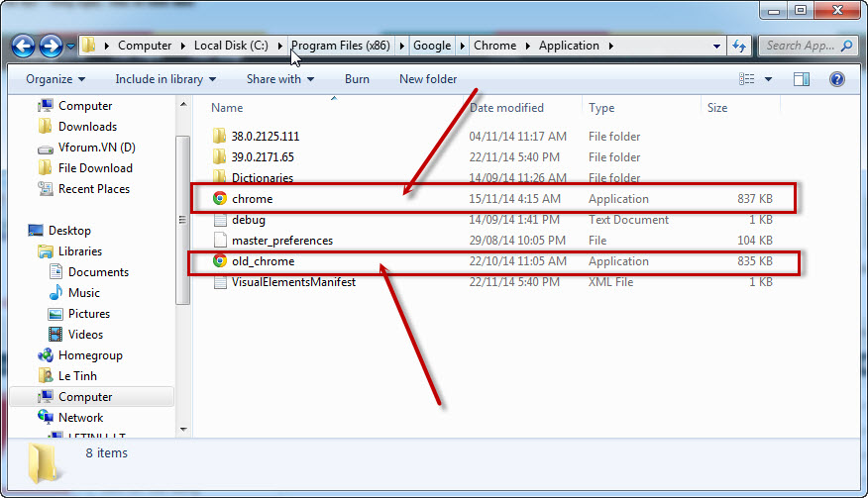Open view options dropdown arrow

768,79
